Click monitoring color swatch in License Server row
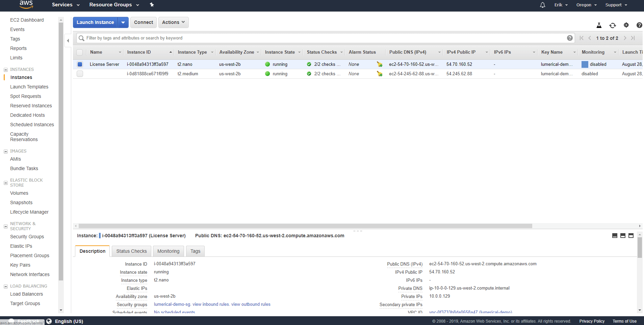 point(585,64)
